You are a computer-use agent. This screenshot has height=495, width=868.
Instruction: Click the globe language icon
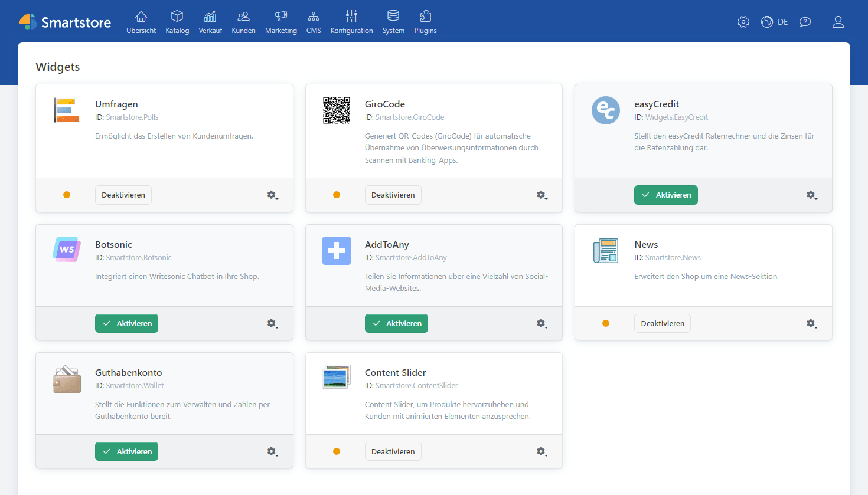[x=767, y=22]
